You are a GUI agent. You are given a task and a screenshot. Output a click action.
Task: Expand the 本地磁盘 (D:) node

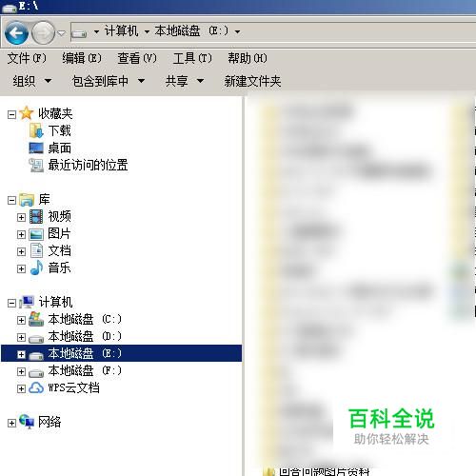tap(21, 337)
